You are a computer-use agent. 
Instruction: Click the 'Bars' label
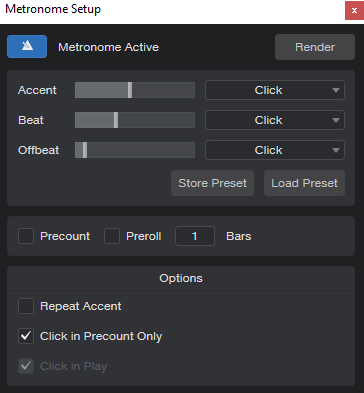(x=239, y=236)
